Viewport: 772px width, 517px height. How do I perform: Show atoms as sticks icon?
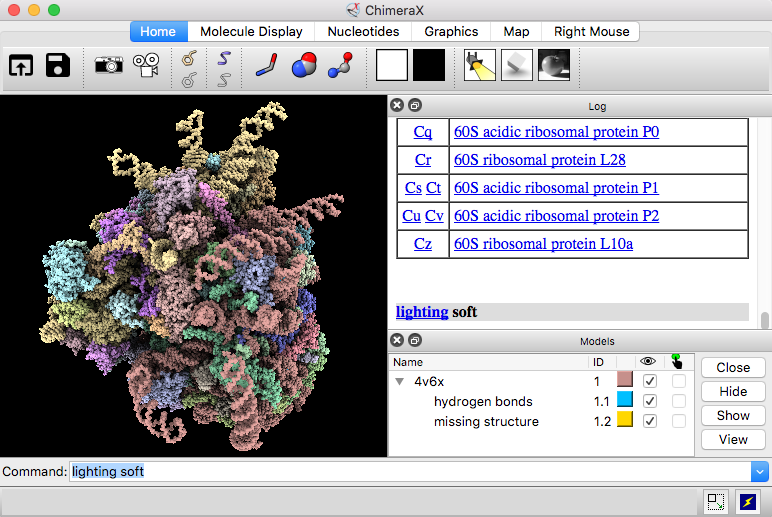pos(265,65)
